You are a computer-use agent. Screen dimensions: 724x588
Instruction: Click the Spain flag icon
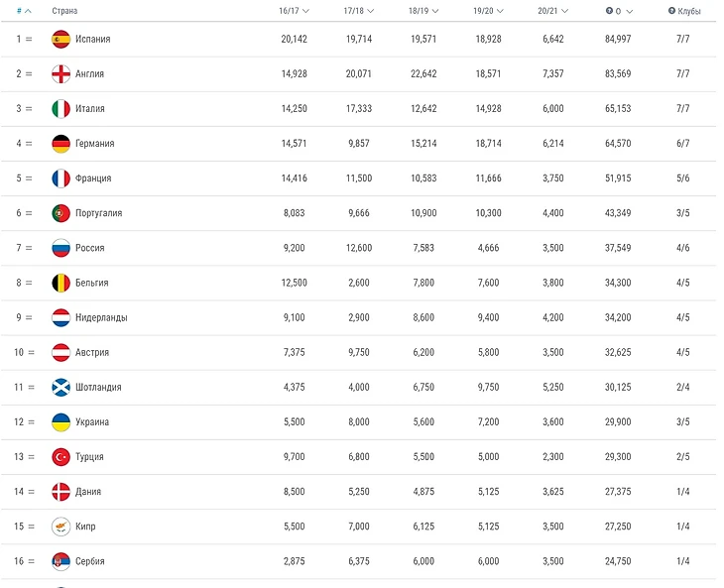(60, 40)
